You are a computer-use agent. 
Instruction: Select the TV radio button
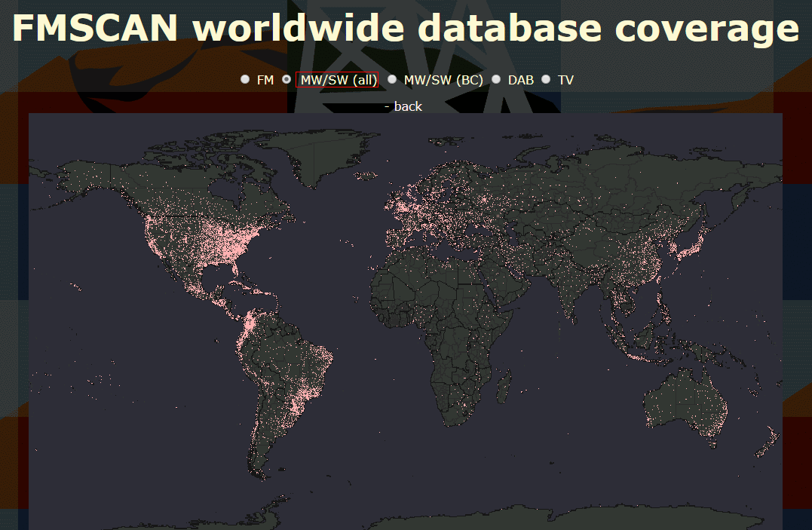(x=546, y=79)
